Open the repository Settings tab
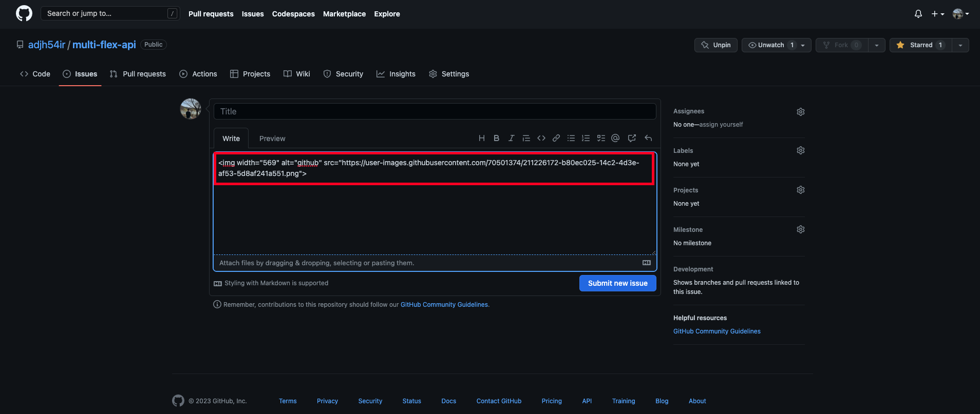The height and width of the screenshot is (414, 980). pos(449,74)
